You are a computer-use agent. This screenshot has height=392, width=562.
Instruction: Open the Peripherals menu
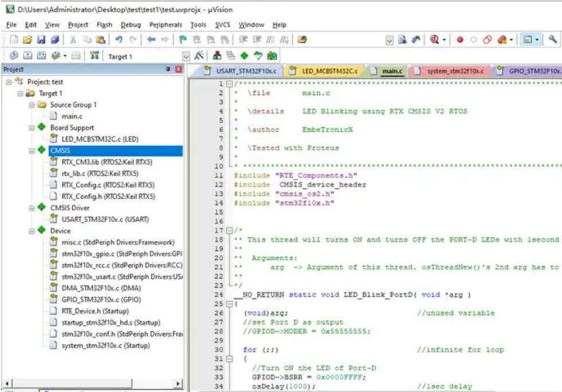tap(165, 25)
